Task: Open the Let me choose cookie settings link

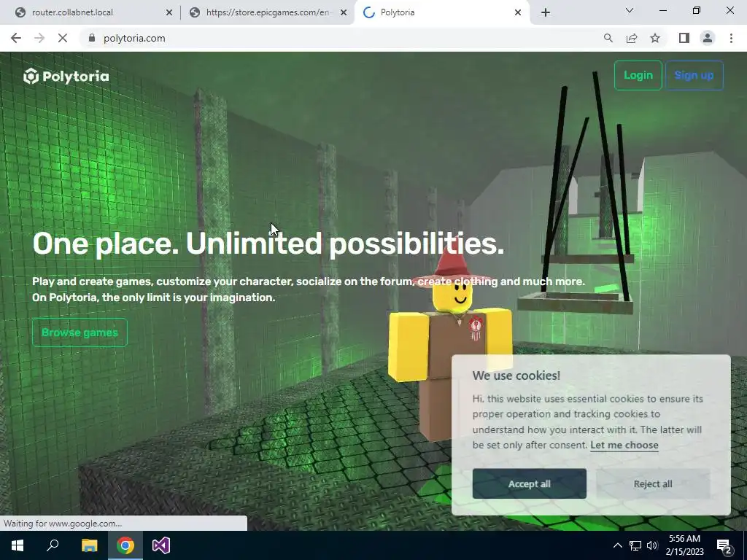Action: [x=624, y=446]
